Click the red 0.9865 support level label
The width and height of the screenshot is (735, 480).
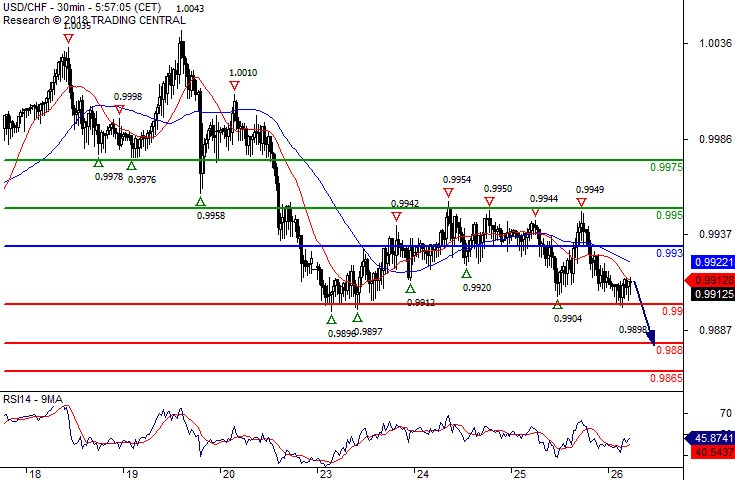[667, 378]
